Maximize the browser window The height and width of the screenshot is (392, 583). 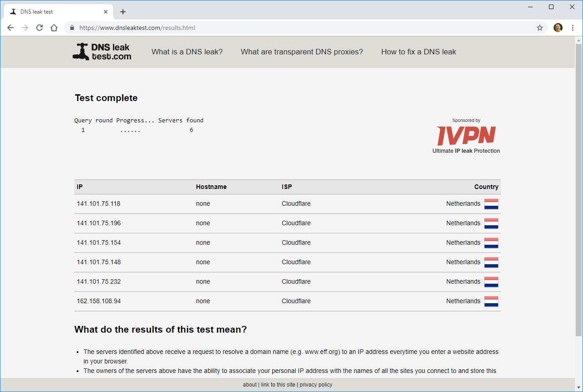click(x=551, y=7)
